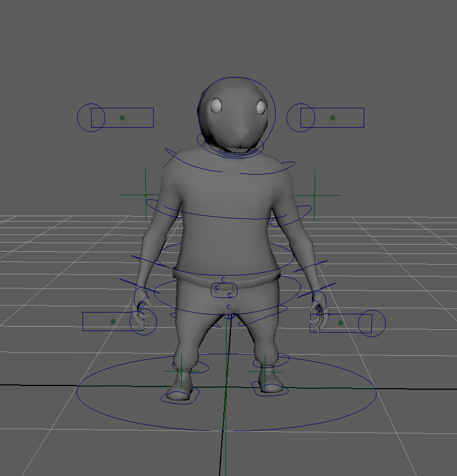The width and height of the screenshot is (457, 476).
Task: Pick the rectangle control at upper left of head
Action: pos(122,118)
